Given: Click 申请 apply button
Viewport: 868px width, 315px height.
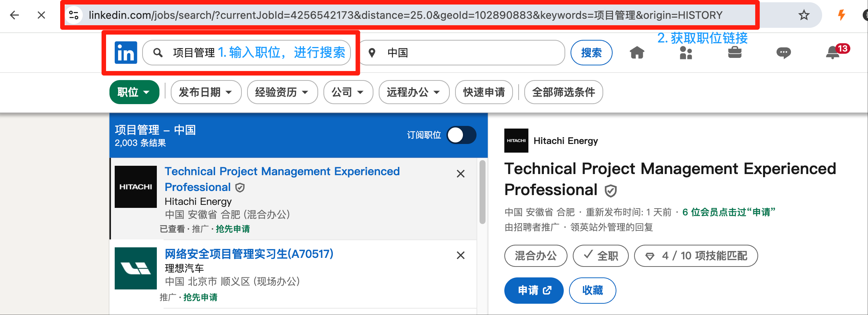Looking at the screenshot, I should 534,291.
